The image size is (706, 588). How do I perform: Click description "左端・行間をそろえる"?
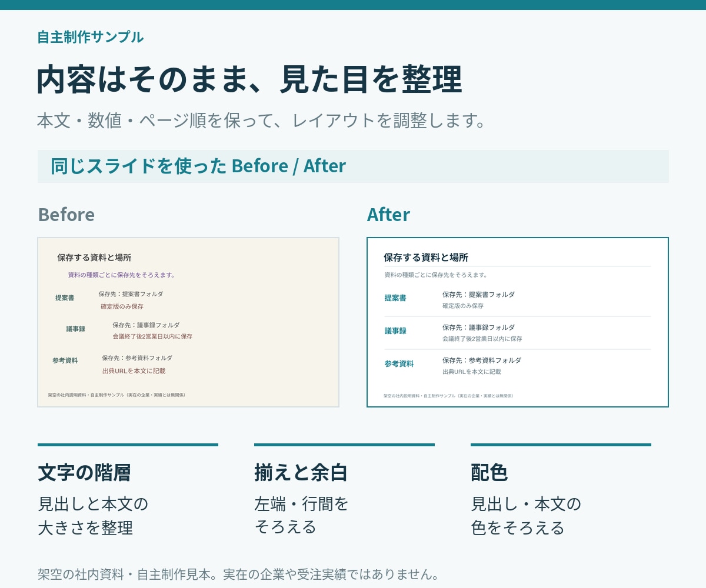(x=301, y=515)
